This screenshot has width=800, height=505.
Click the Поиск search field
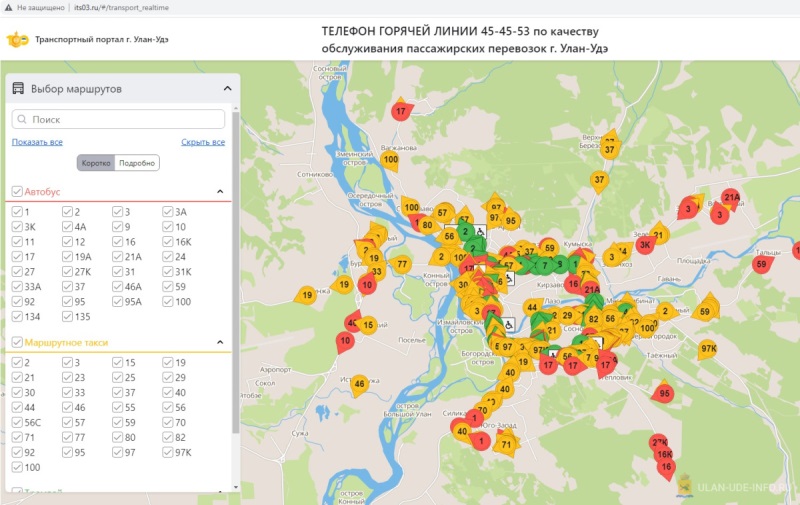coord(118,119)
